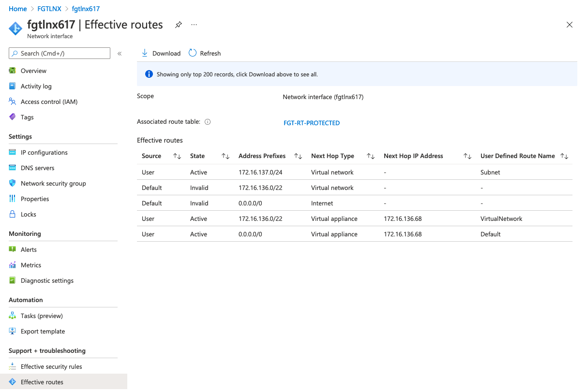This screenshot has width=587, height=392.
Task: Open the FGT-RT-PROTECTED route table link
Action: (311, 123)
